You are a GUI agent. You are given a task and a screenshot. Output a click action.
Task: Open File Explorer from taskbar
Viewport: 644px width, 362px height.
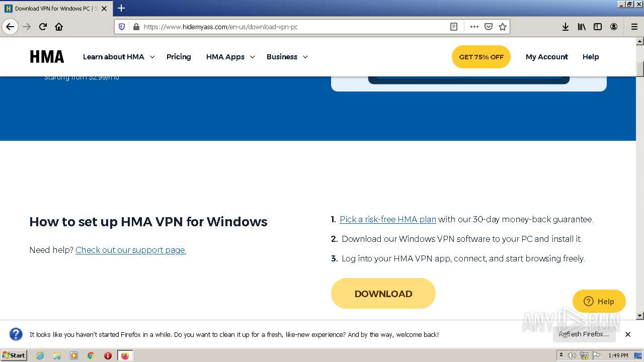(x=57, y=355)
